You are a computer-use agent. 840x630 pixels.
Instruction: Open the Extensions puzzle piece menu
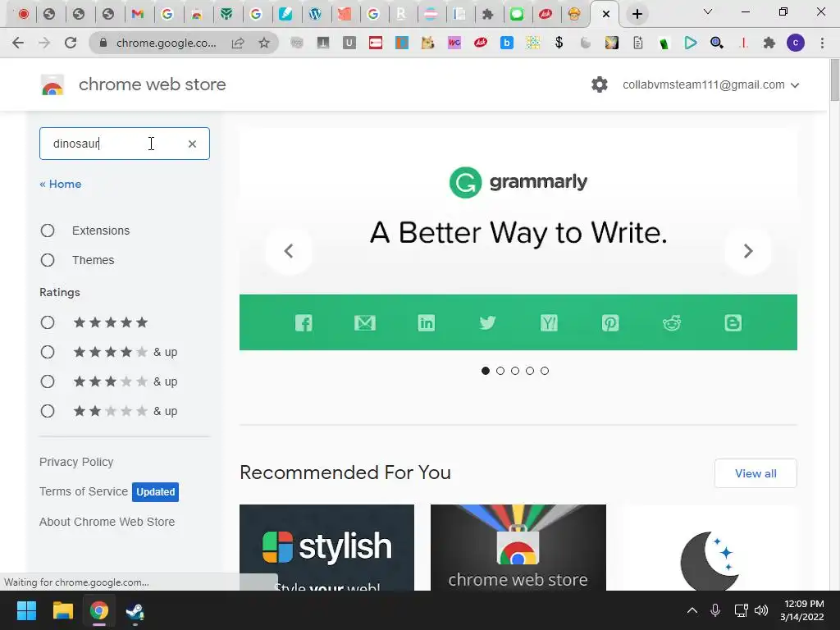pyautogui.click(x=769, y=43)
